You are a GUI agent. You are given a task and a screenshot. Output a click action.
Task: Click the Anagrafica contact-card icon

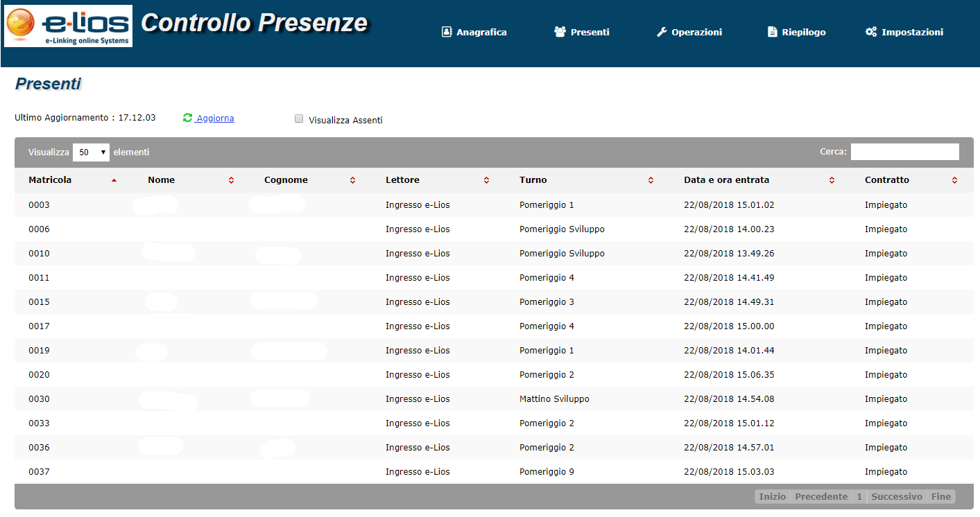pos(447,32)
